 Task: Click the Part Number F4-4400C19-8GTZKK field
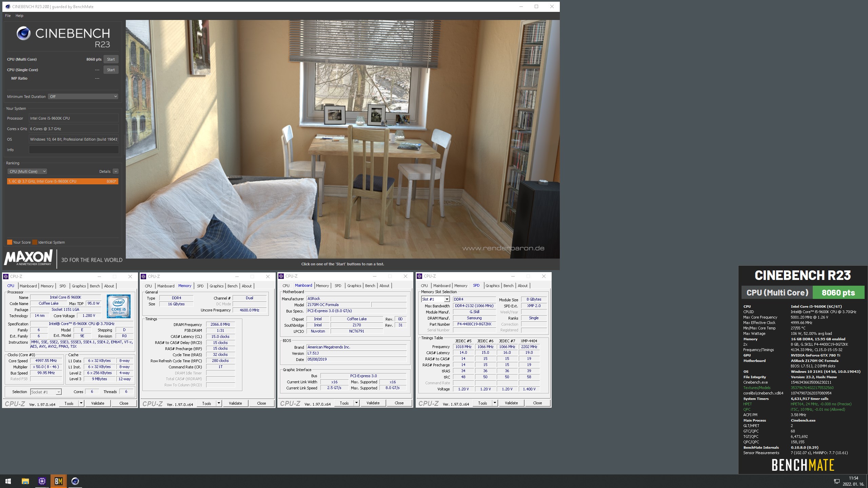tap(474, 324)
